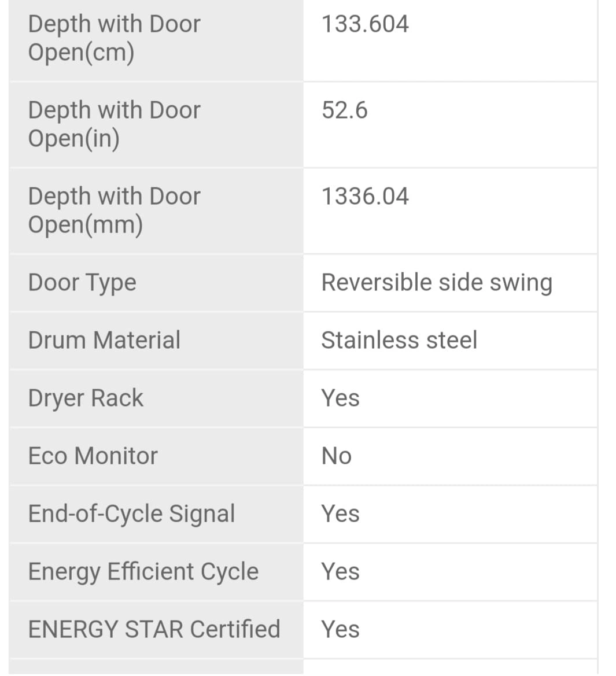Click the Door Type label
The width and height of the screenshot is (616, 676).
(x=82, y=283)
